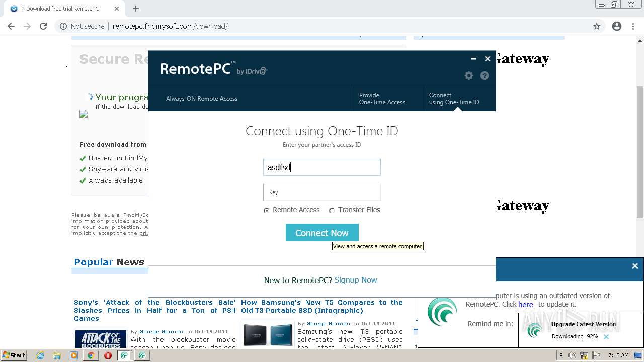This screenshot has height=362, width=644.
Task: Open Windows Media Player taskbar icon
Action: 74,355
